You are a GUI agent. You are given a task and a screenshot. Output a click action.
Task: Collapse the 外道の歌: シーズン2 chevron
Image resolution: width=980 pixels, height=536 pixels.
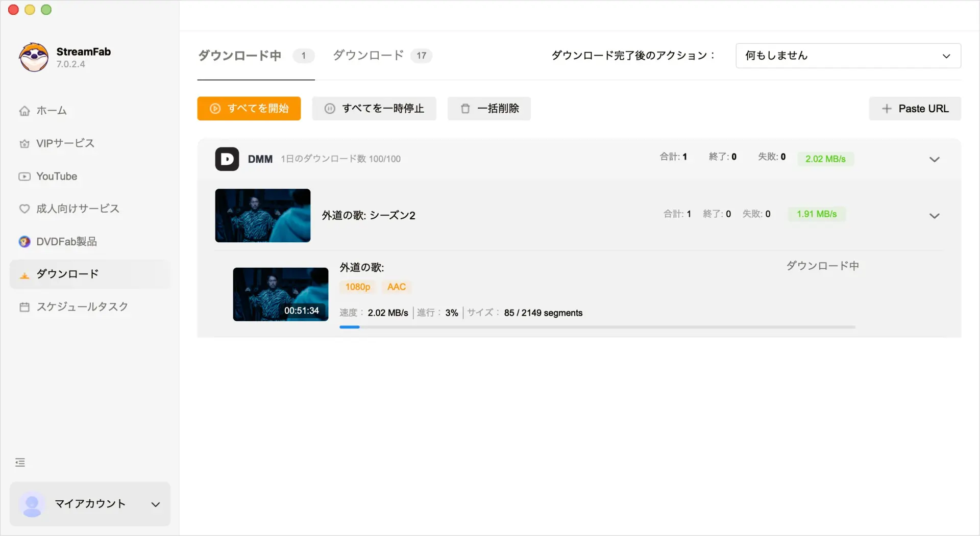(x=934, y=216)
